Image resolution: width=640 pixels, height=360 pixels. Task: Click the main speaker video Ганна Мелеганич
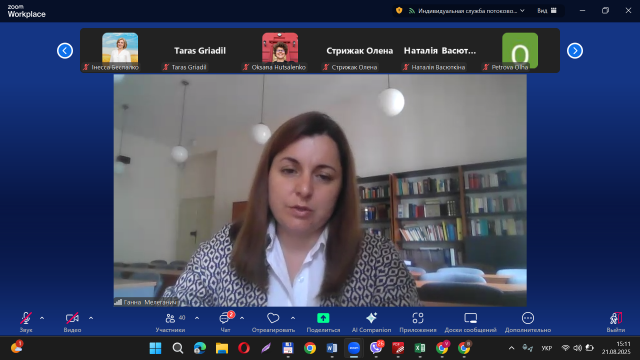pos(320,190)
